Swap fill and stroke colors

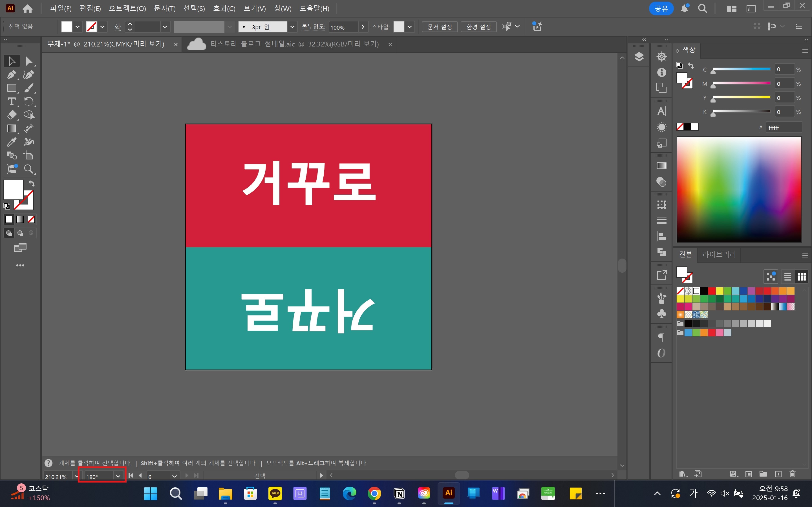[x=31, y=183]
